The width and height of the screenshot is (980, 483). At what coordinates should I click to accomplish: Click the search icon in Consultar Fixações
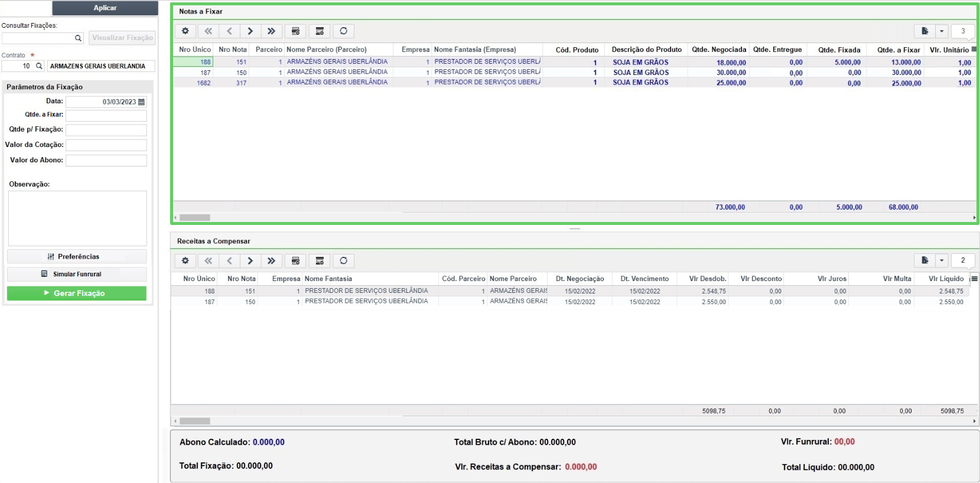[x=78, y=38]
